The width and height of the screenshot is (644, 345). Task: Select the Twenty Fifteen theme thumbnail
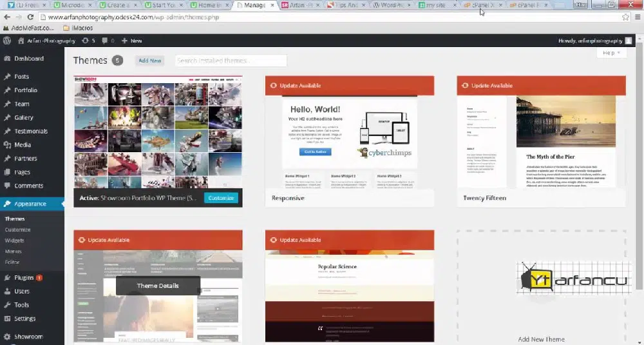(541, 142)
